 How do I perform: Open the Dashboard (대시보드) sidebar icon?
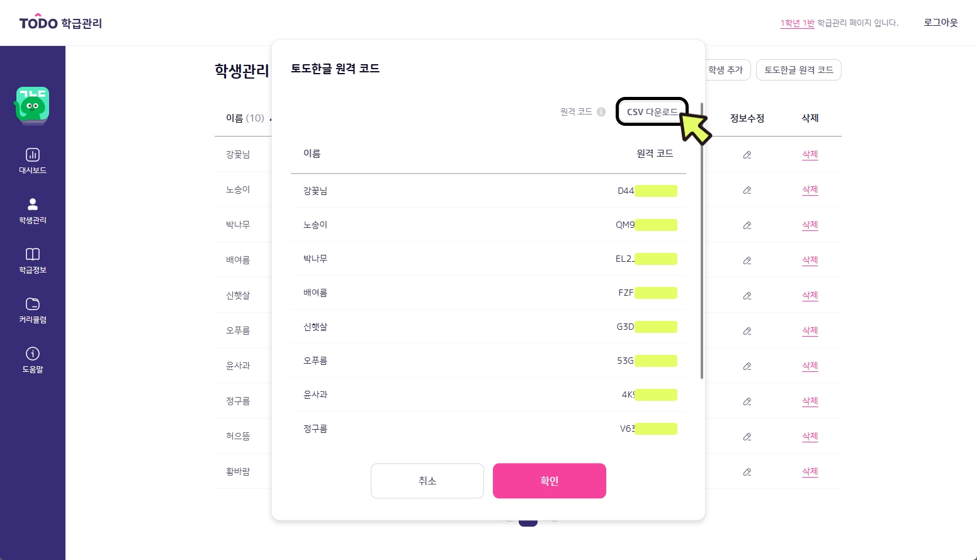[33, 155]
